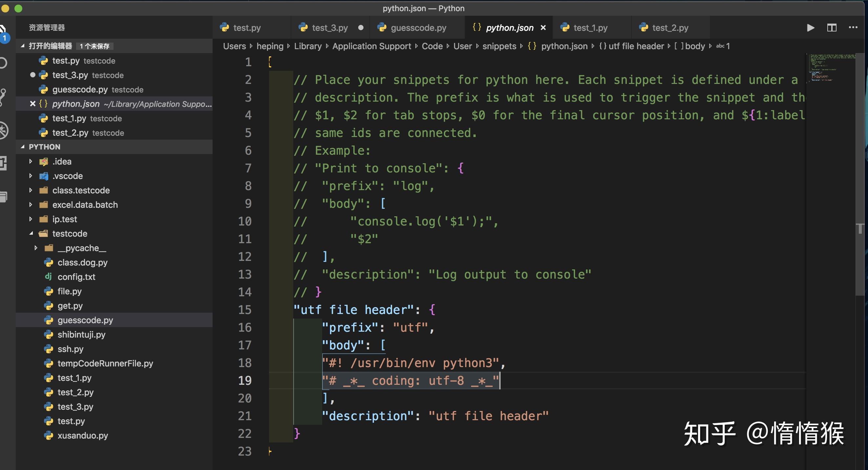The image size is (868, 470).
Task: Open the search activity bar icon
Action: [x=3, y=63]
